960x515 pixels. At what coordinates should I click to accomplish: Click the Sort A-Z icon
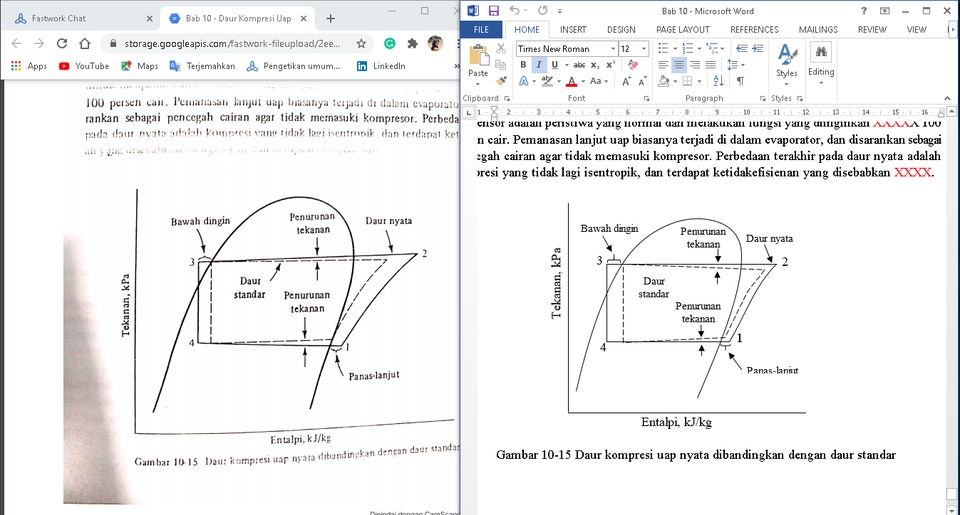[718, 81]
